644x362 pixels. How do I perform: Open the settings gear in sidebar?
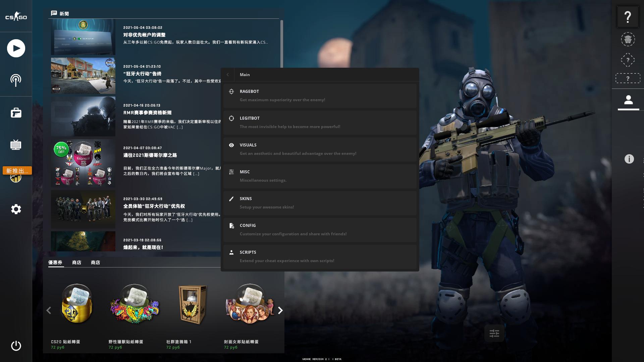[x=16, y=209]
